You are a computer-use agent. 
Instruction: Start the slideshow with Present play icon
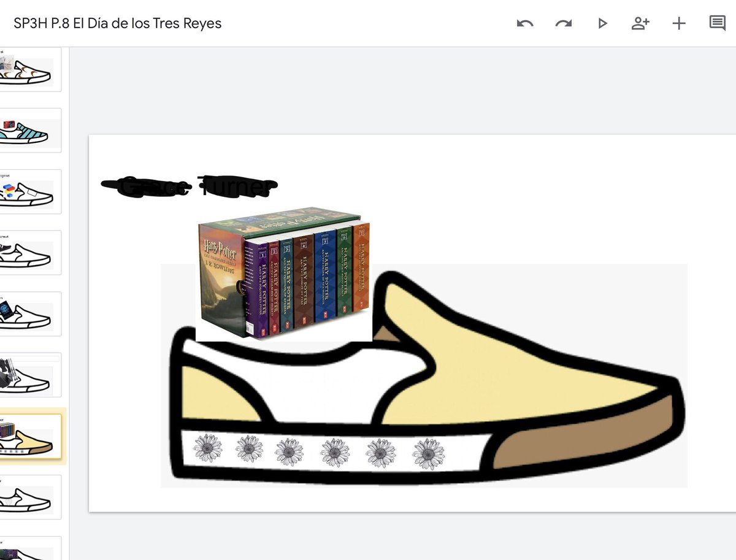click(x=602, y=23)
